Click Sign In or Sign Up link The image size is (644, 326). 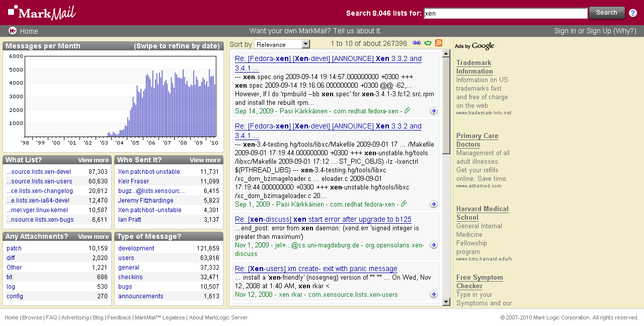pyautogui.click(x=595, y=31)
